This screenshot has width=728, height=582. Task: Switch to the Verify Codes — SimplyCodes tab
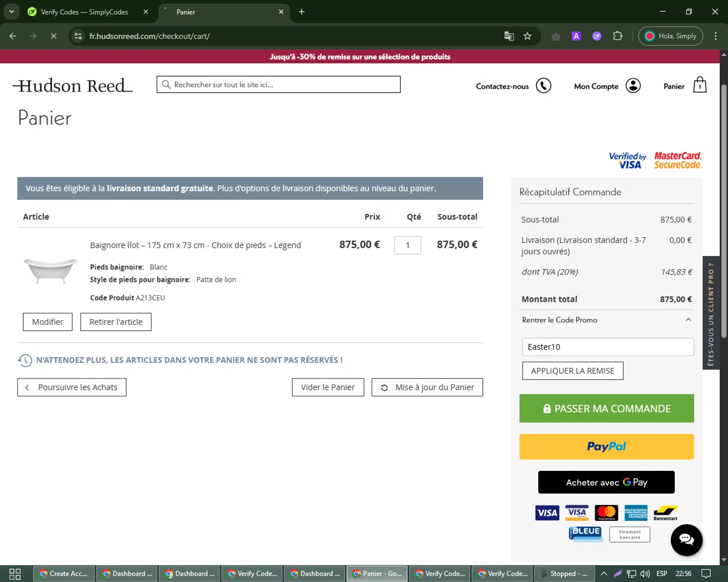coord(84,12)
